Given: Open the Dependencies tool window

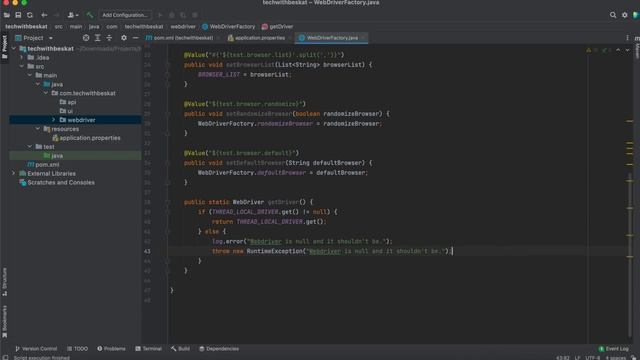Looking at the screenshot, I should click(x=219, y=349).
